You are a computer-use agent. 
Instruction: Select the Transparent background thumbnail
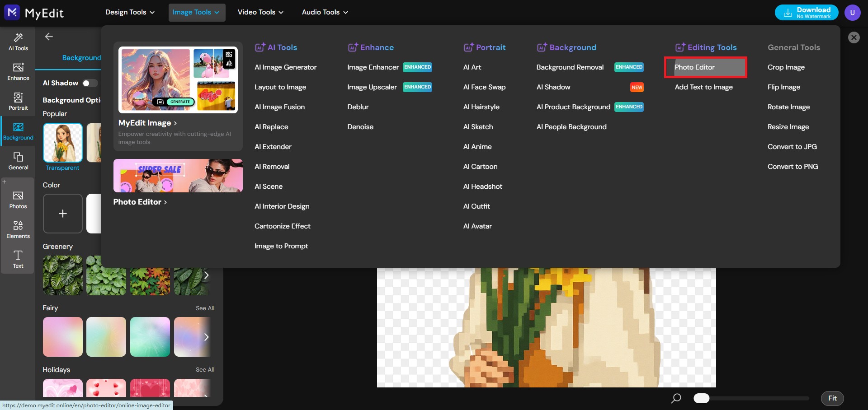coord(62,143)
